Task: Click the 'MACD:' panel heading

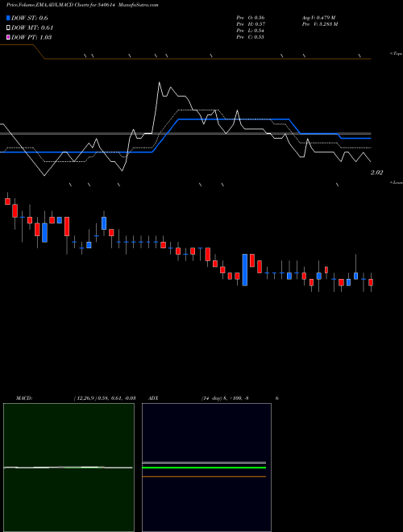Action: pyautogui.click(x=24, y=398)
